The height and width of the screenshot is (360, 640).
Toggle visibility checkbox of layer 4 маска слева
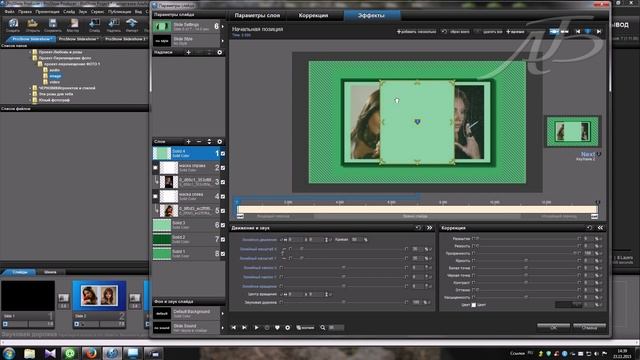click(223, 196)
